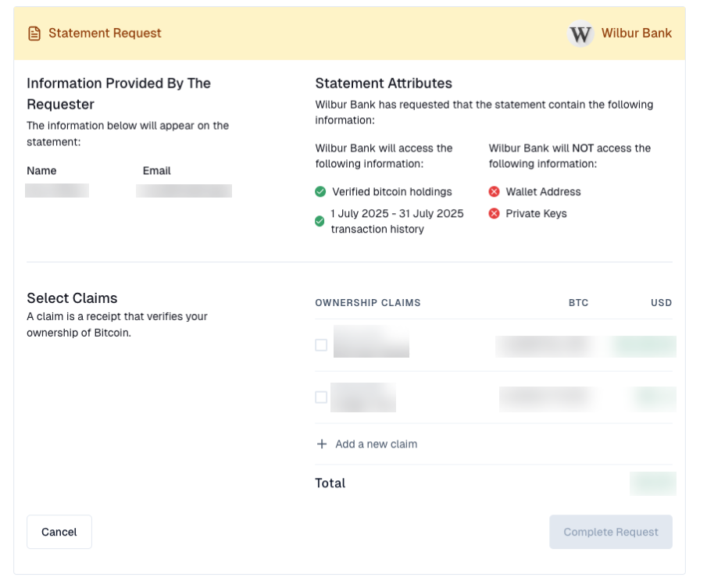Click the USD column header
The image size is (707, 588).
661,303
